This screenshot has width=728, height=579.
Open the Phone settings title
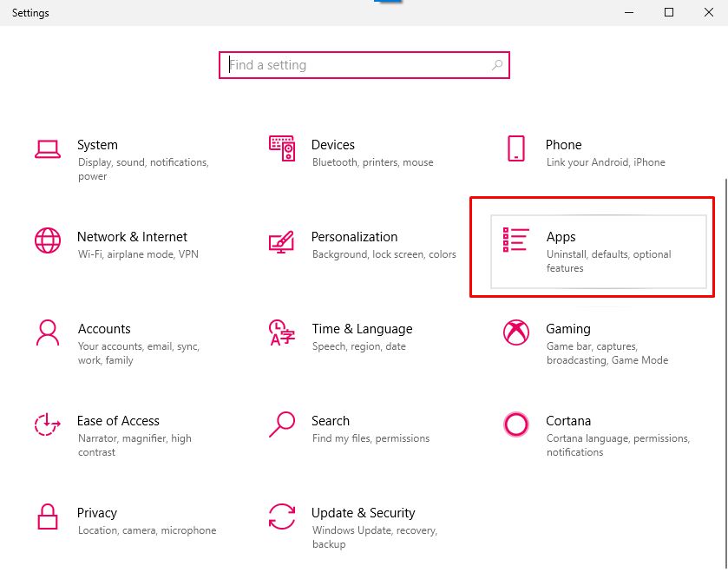564,145
